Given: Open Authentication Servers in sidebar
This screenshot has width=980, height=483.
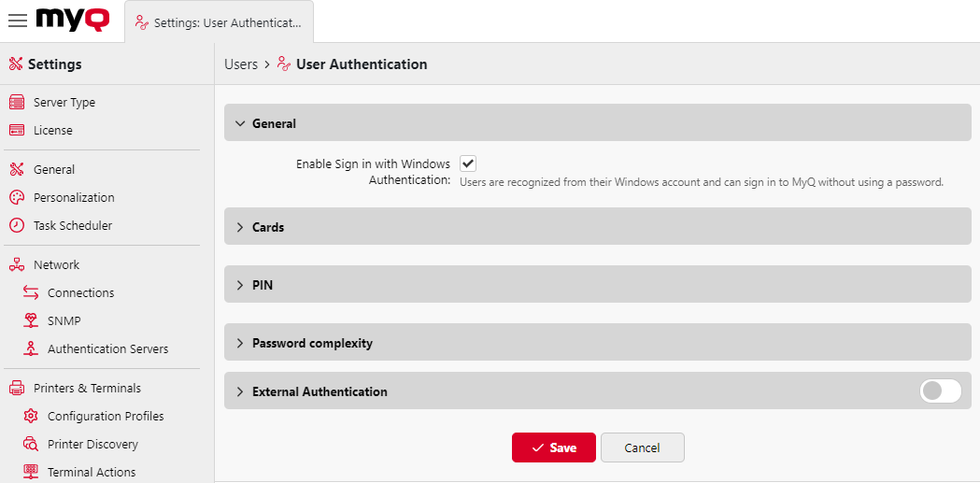Looking at the screenshot, I should (107, 349).
